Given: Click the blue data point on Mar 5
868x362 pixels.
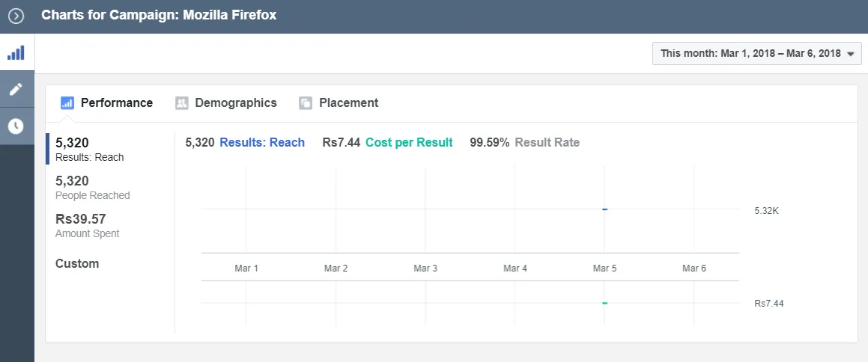Looking at the screenshot, I should 604,209.
